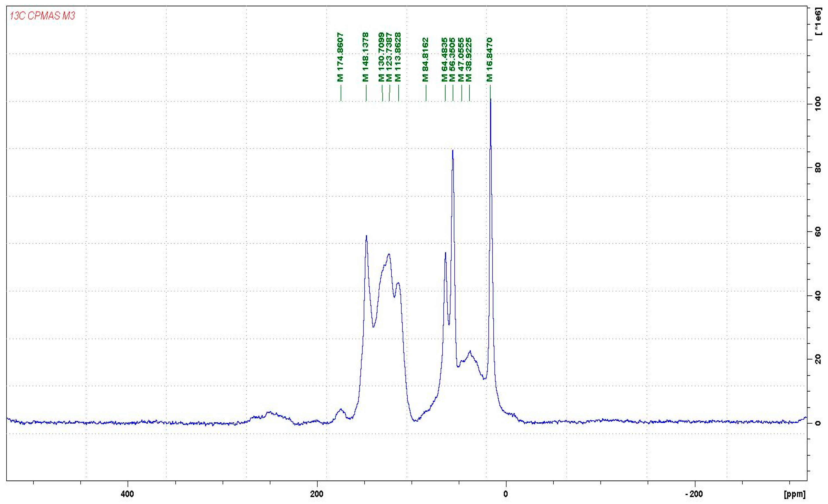The height and width of the screenshot is (504, 828).
Task: Select peak label M 174.8607
Action: click(340, 57)
